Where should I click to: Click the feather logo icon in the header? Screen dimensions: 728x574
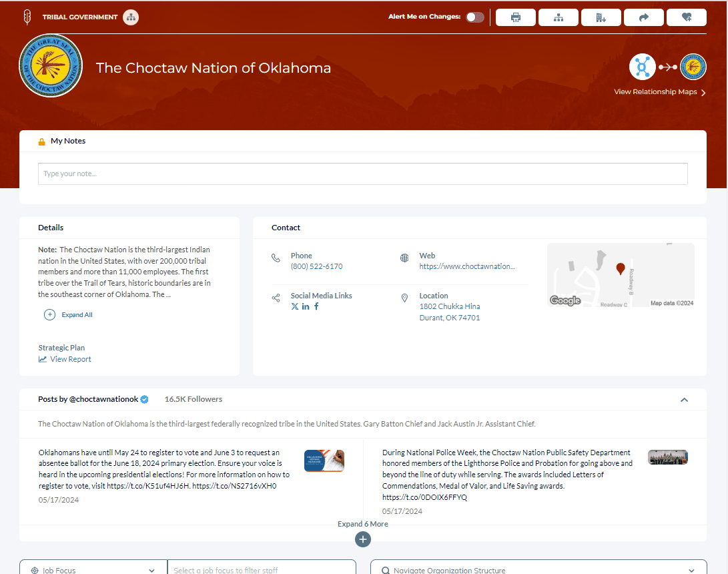pyautogui.click(x=27, y=17)
